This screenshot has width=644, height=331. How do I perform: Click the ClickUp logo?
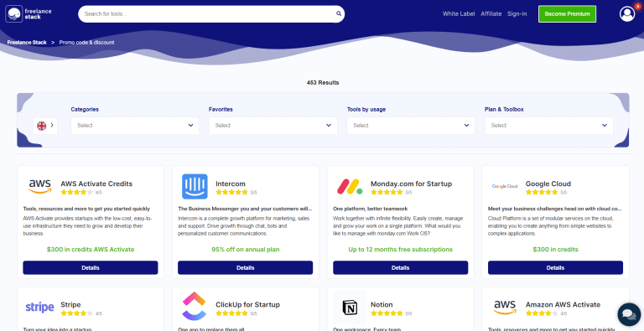pos(195,307)
